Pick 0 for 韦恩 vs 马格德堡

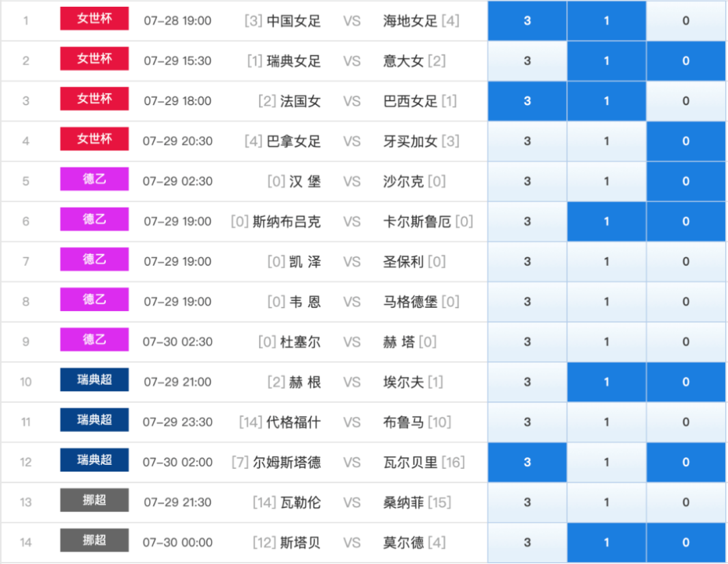click(686, 301)
